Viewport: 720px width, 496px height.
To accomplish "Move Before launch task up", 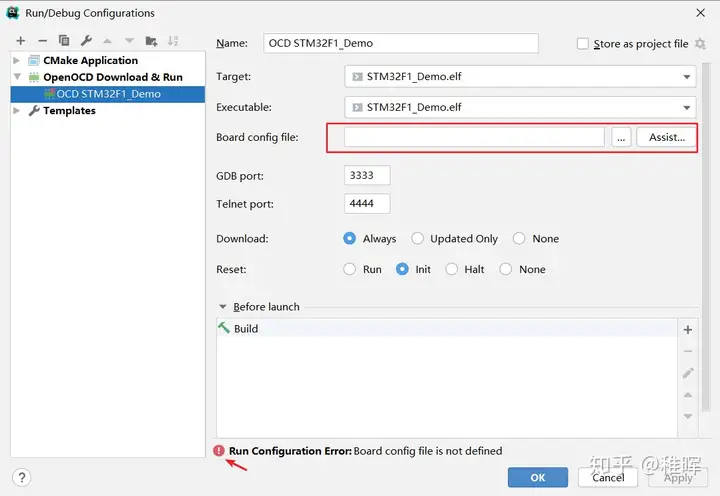I will point(688,395).
